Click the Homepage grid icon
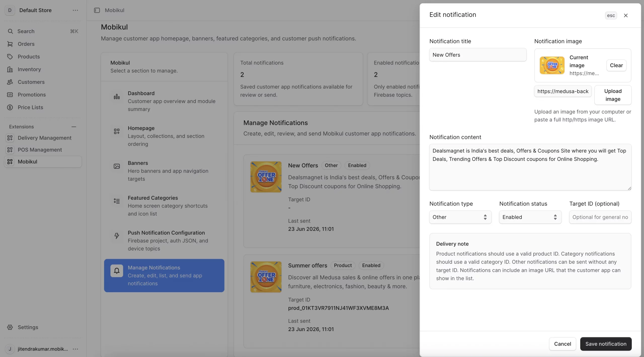Viewport: 644px width, 357px height. point(117,131)
